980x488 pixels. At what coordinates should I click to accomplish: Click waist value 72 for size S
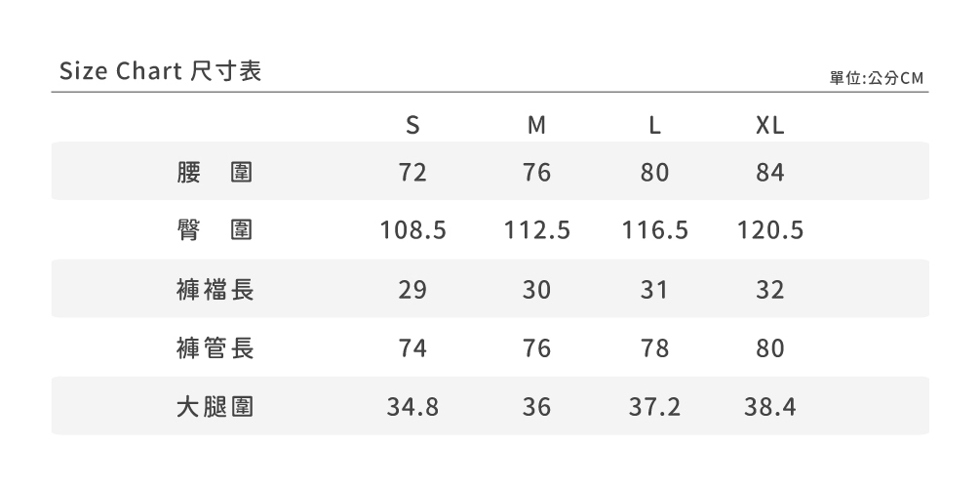click(x=413, y=173)
